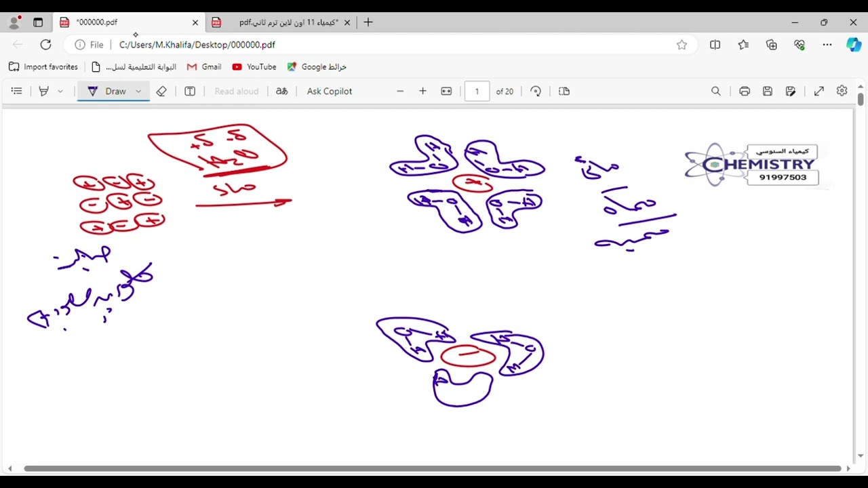Open a new browser tab
This screenshot has height=488, width=868.
click(x=368, y=22)
